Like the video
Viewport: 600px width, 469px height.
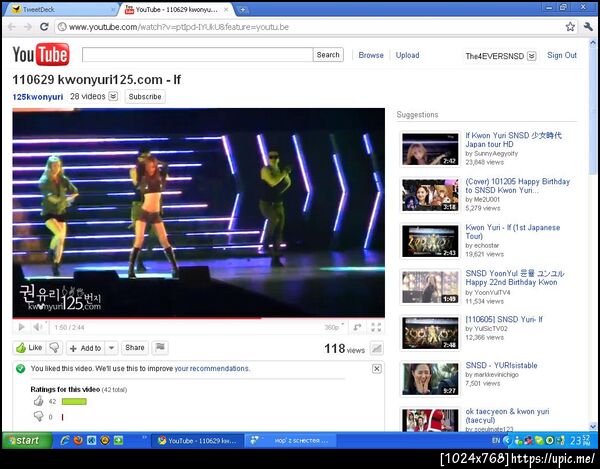[x=29, y=348]
